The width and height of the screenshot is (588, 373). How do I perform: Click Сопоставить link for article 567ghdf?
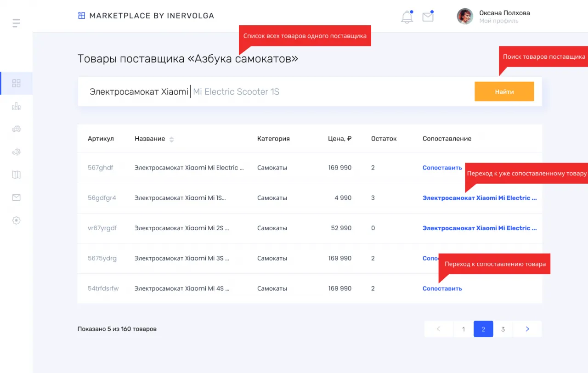[x=442, y=167]
